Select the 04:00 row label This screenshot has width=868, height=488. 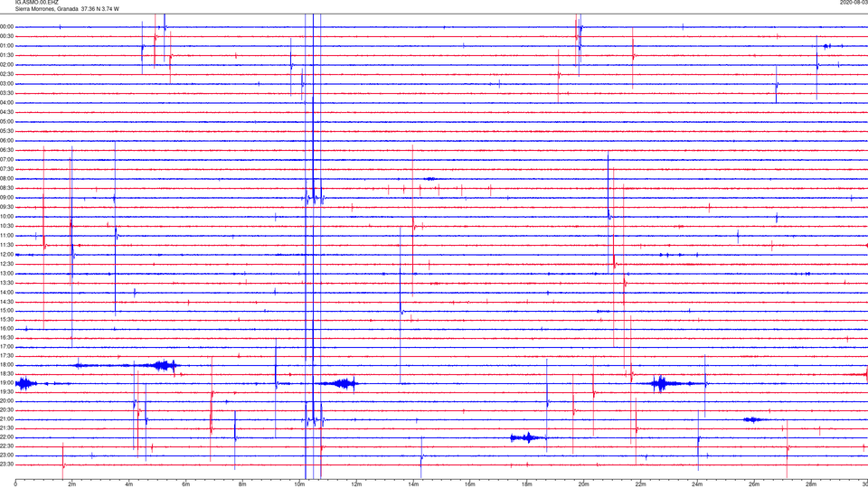(x=7, y=103)
